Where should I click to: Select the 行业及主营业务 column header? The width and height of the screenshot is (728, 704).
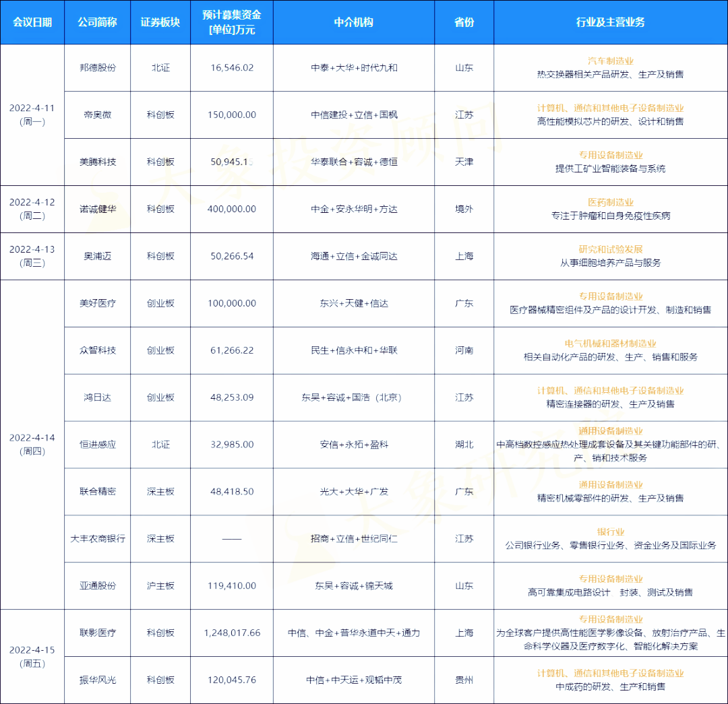point(611,22)
